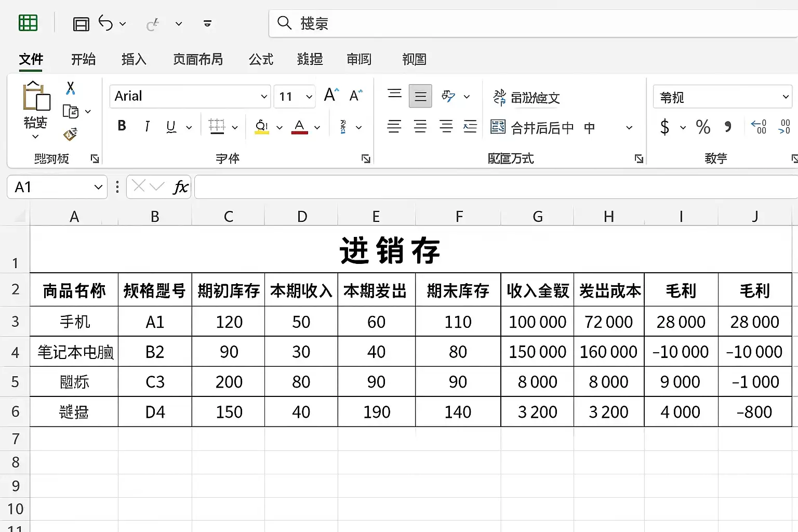Click the wrap text button

pyautogui.click(x=527, y=97)
